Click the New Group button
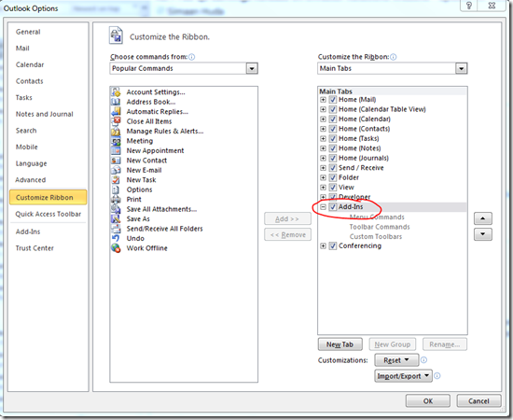The width and height of the screenshot is (513, 420). coord(393,344)
